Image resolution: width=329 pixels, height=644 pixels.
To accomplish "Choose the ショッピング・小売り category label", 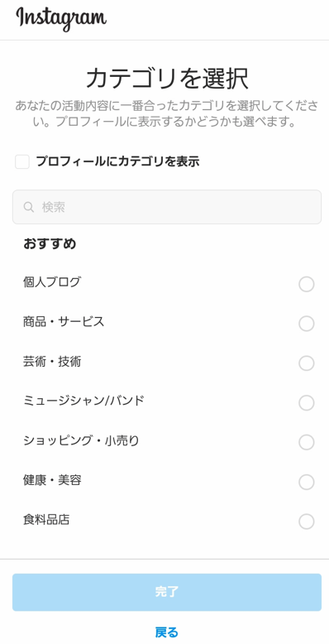I will tap(81, 440).
